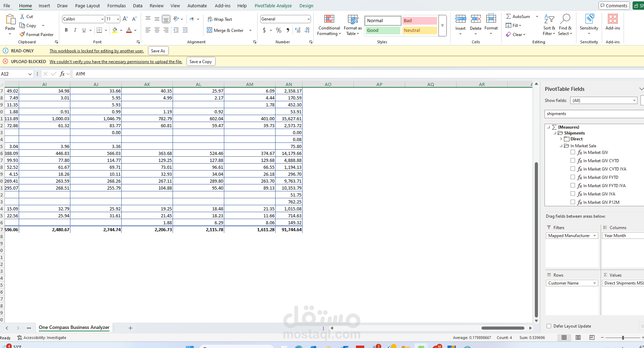644x348 pixels.
Task: Click the AutoSum icon
Action: pos(508,16)
